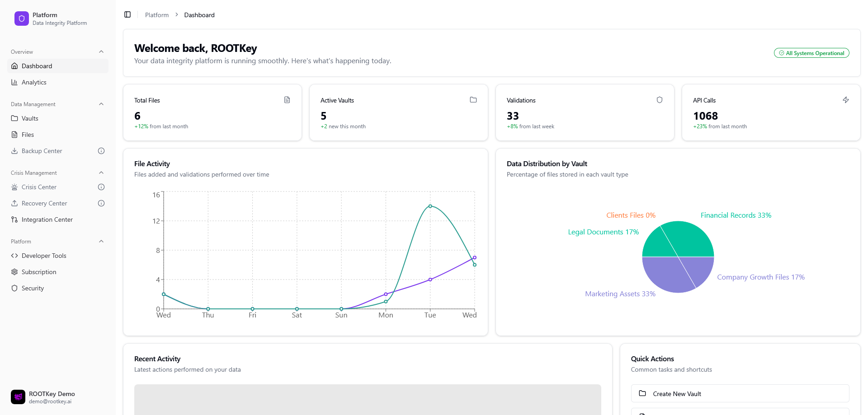Click the purple Platform shield logo
Screen dimensions: 868x415
point(22,19)
